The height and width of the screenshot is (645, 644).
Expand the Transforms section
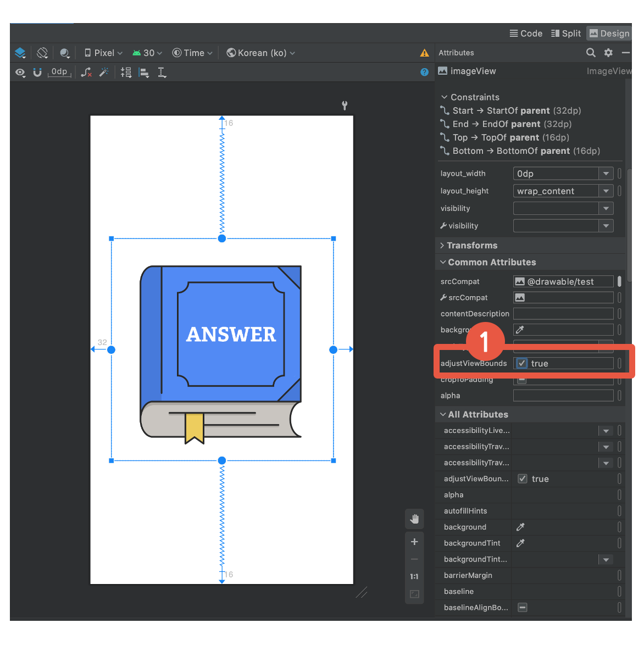(442, 246)
